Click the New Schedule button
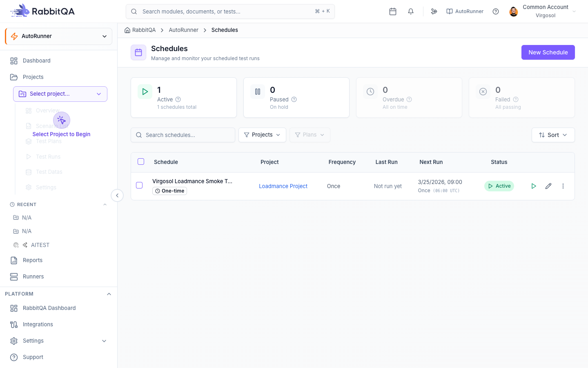 pyautogui.click(x=548, y=52)
